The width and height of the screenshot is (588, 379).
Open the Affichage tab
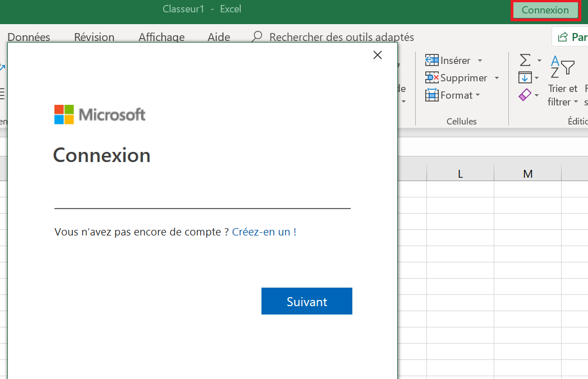pyautogui.click(x=162, y=37)
